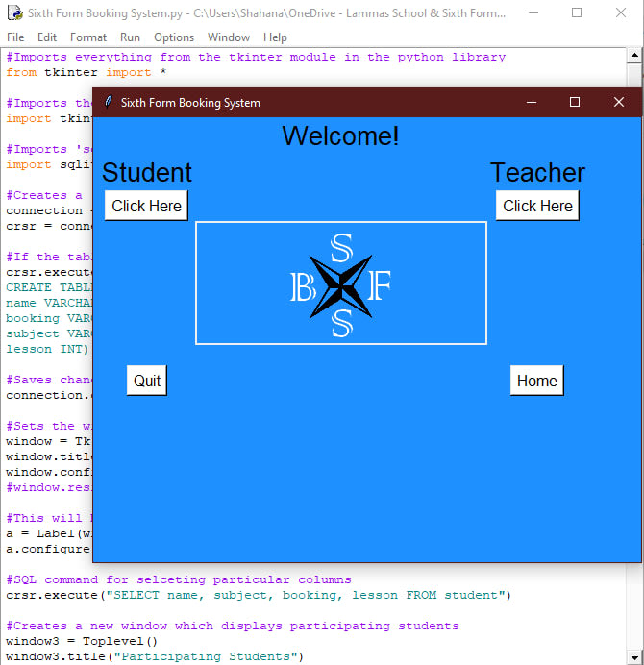Click the editor scrollbar down arrow

pyautogui.click(x=634, y=657)
